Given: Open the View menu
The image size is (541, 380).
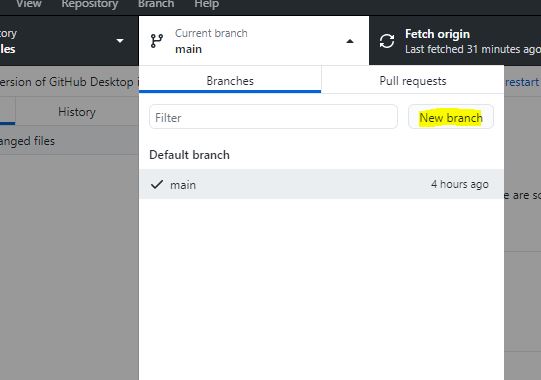Looking at the screenshot, I should 29,4.
